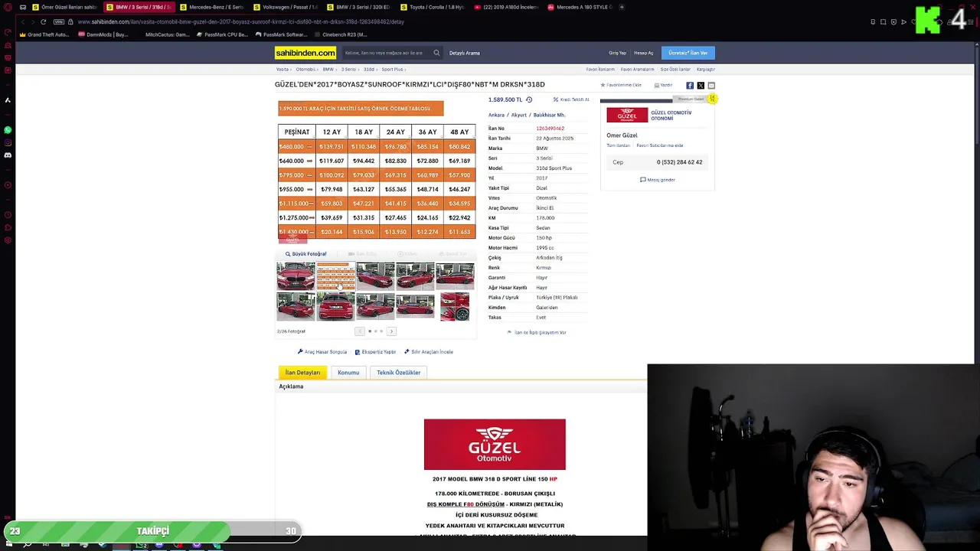Go back with browser back arrow
This screenshot has width=980, height=551.
click(22, 21)
